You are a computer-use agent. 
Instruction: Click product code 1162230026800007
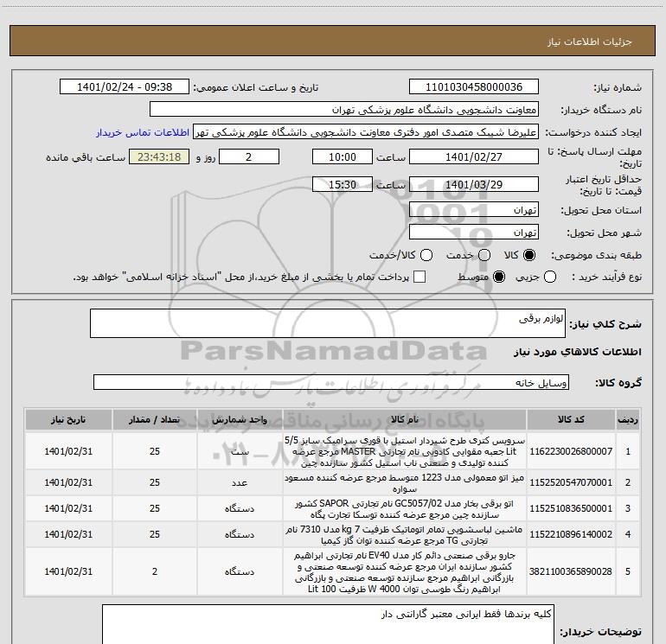point(571,451)
